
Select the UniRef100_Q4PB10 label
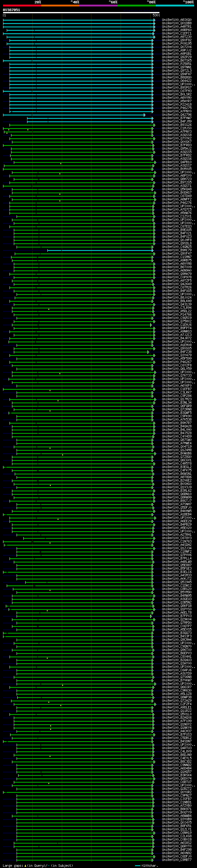pos(177,162)
